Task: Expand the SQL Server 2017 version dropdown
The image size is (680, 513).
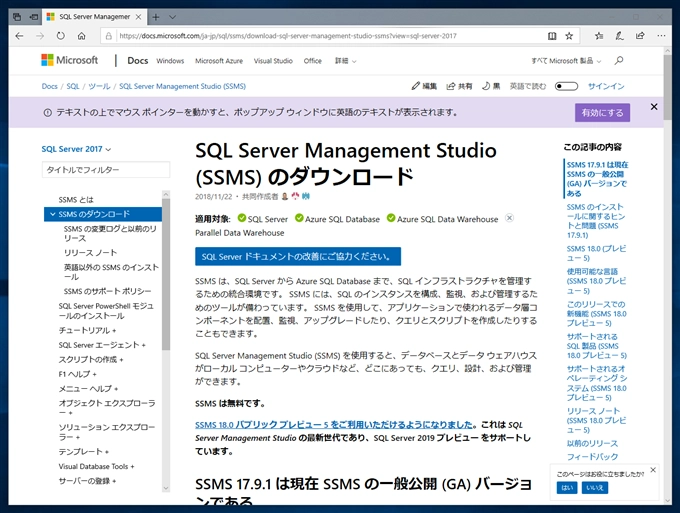Action: (77, 149)
